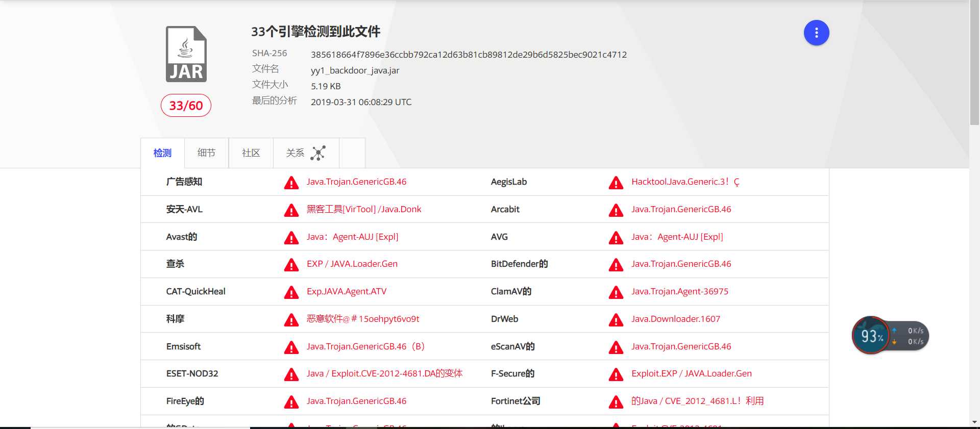Click warning icon in 安天-AVL row
Viewport: 980px width, 429px height.
pyautogui.click(x=291, y=210)
